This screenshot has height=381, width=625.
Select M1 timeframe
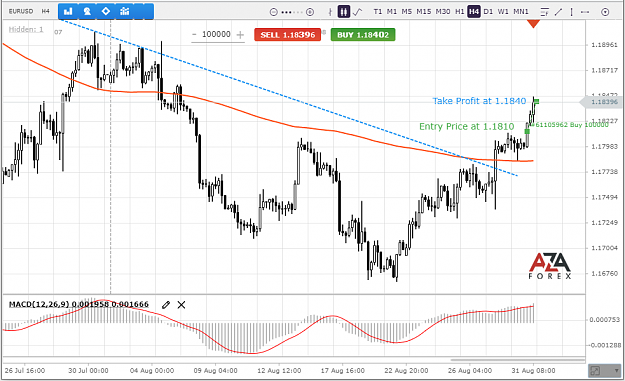click(392, 12)
